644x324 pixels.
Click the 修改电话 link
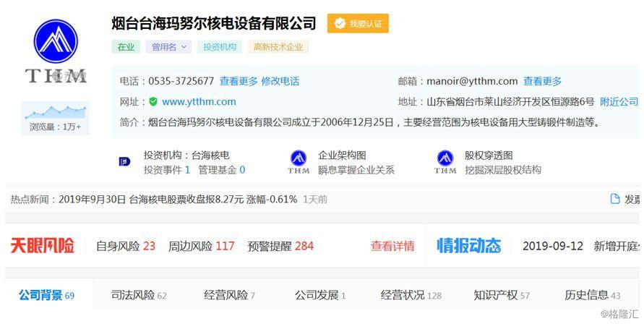(x=280, y=81)
